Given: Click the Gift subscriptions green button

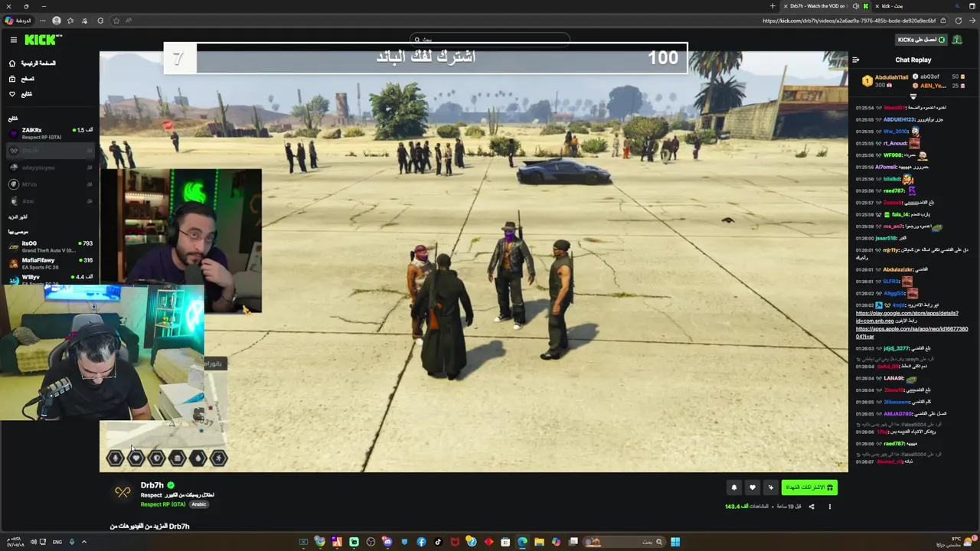Looking at the screenshot, I should pos(808,487).
